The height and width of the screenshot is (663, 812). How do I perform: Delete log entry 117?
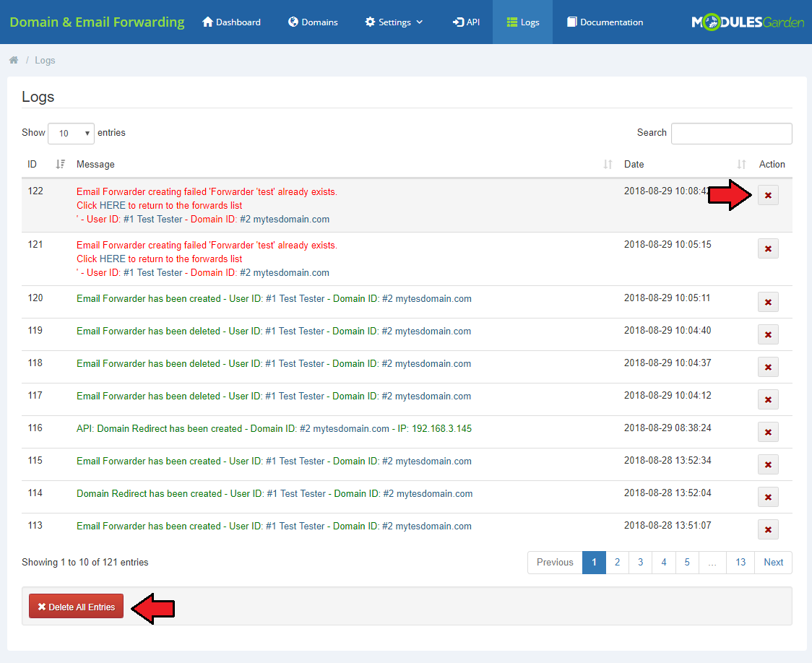coord(768,399)
